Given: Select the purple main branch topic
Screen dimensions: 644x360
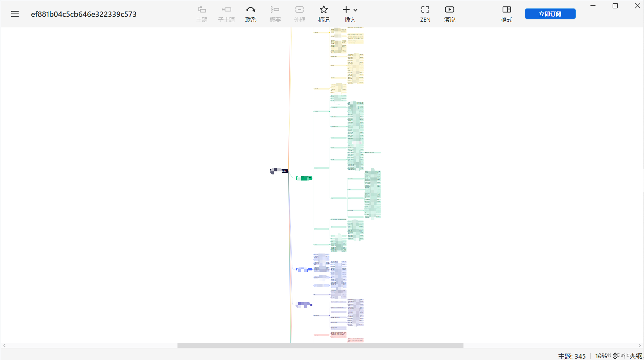Looking at the screenshot, I should pos(304,305).
